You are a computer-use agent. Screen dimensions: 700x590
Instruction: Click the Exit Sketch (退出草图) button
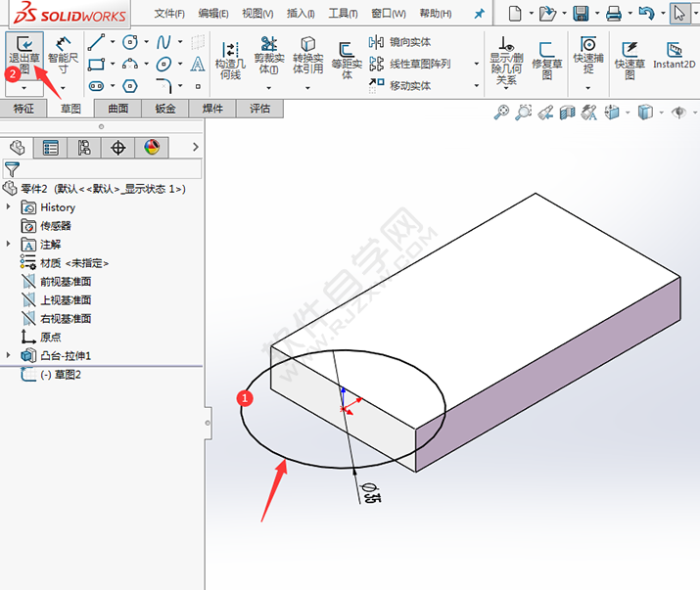[24, 56]
